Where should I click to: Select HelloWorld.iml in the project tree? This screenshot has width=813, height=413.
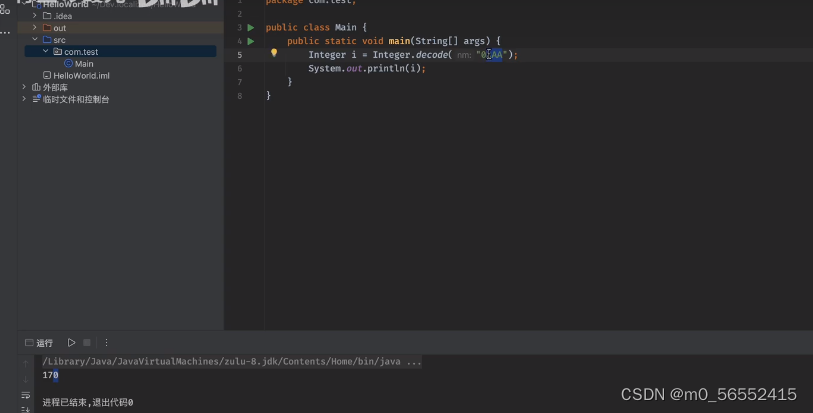tap(81, 76)
